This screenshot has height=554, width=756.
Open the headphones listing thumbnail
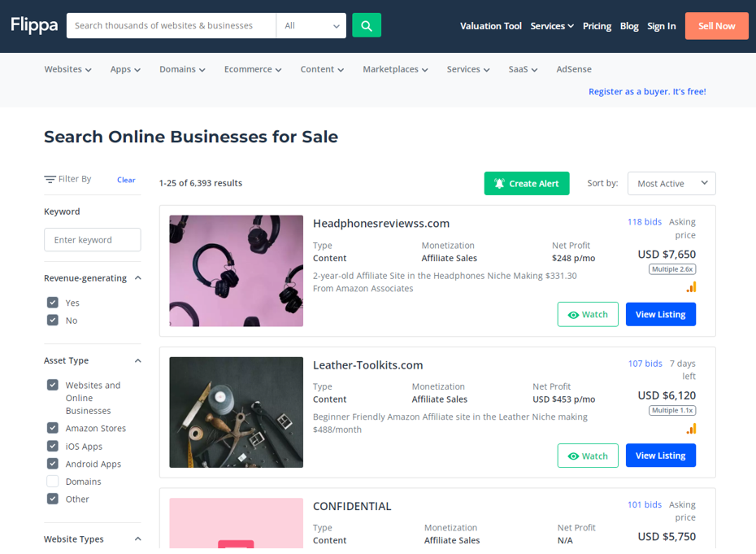pos(237,271)
